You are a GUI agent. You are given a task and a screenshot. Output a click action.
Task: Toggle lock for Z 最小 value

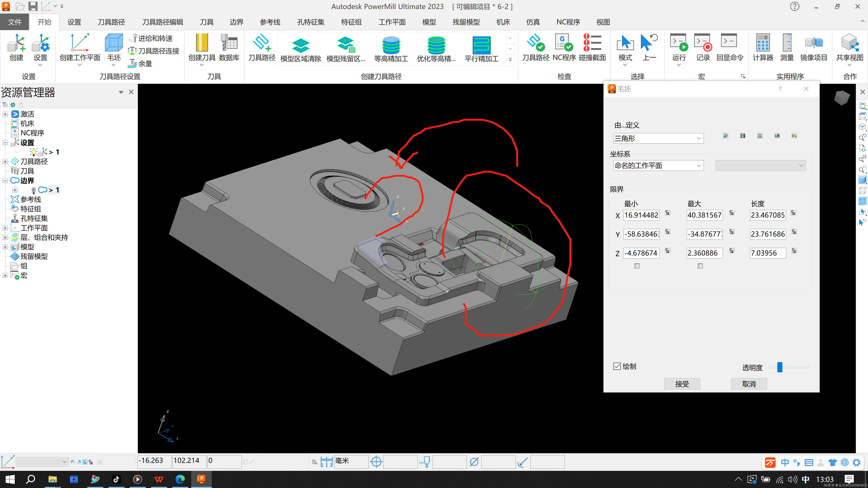tap(668, 251)
